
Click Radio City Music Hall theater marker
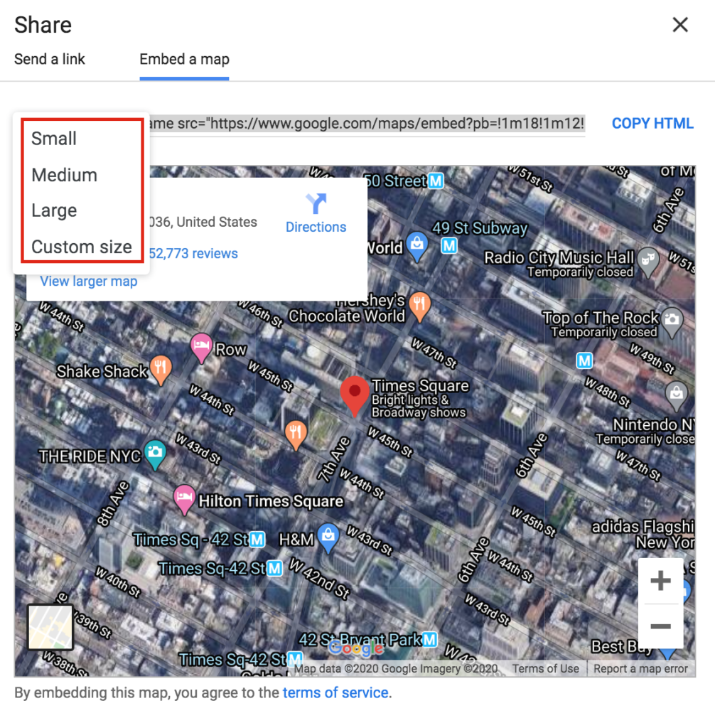(x=648, y=262)
